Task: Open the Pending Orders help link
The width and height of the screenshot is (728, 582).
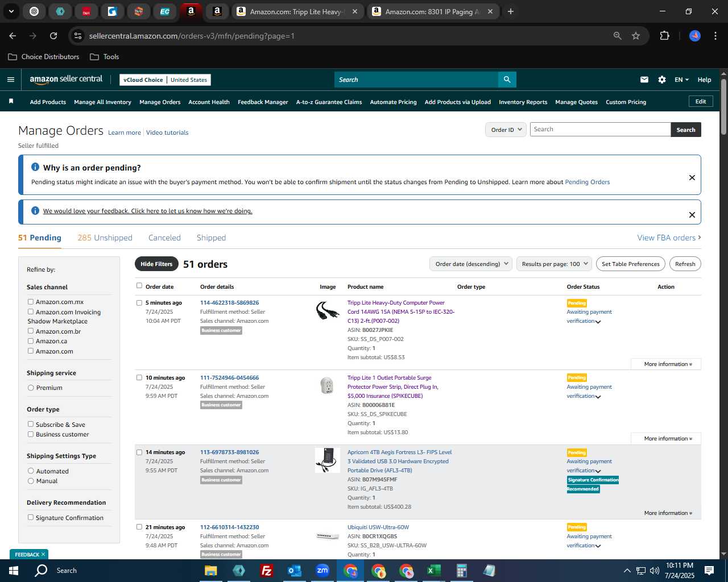Action: (x=587, y=182)
